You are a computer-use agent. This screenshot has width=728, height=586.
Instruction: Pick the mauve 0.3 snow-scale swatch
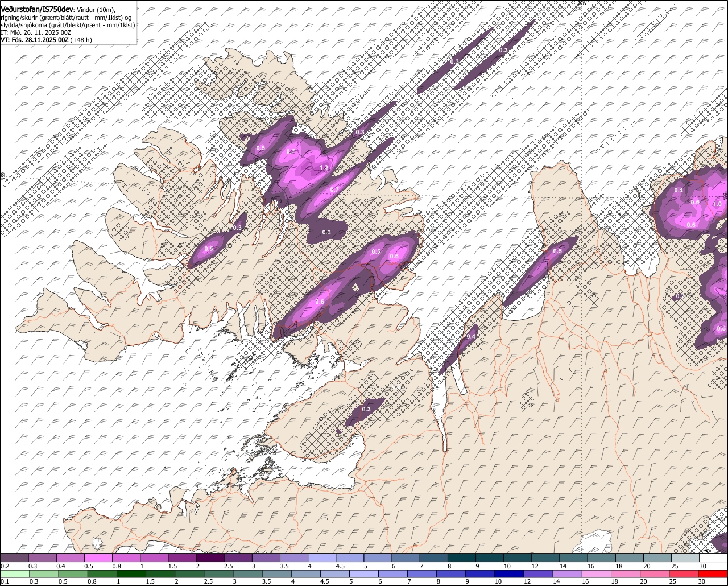[42, 558]
